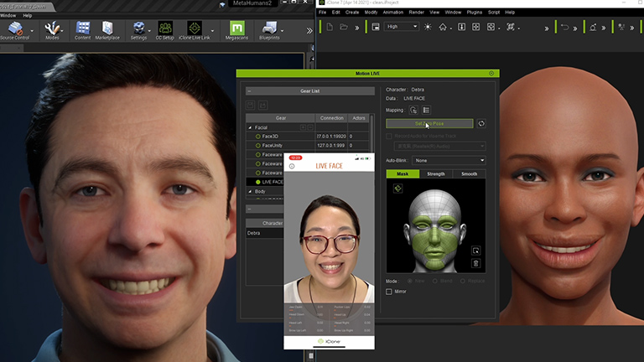Open Source Control in Unreal toolbar
Viewport: 644px width, 362px height.
tap(15, 31)
